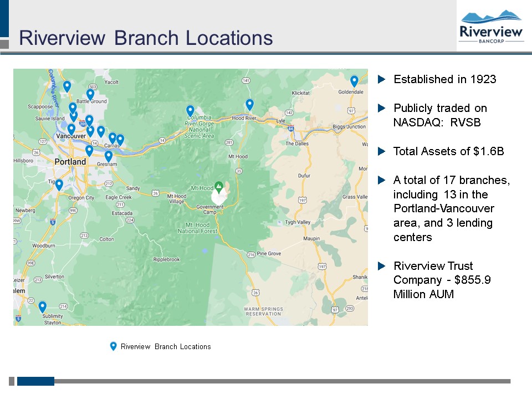Click the Hood River label on the map

point(244,118)
